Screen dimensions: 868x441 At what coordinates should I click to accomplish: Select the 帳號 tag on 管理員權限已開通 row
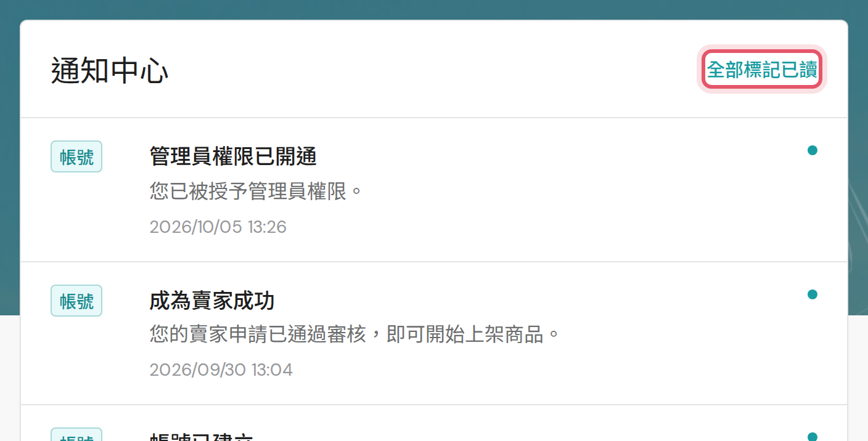tap(76, 157)
